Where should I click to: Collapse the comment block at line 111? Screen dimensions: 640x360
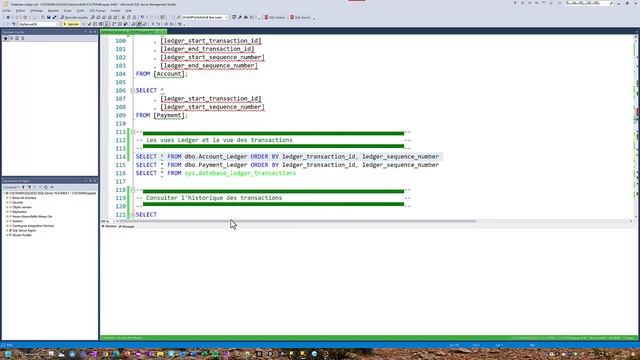pos(133,132)
